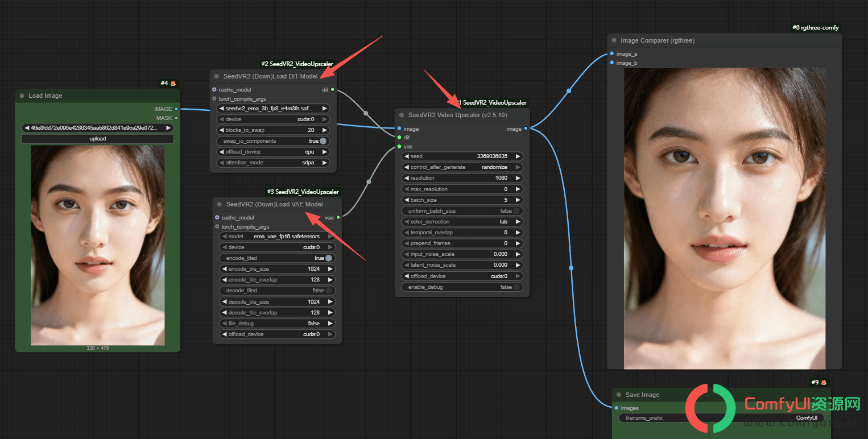Click the MASK output port on Load Image
868x439 pixels.
176,118
